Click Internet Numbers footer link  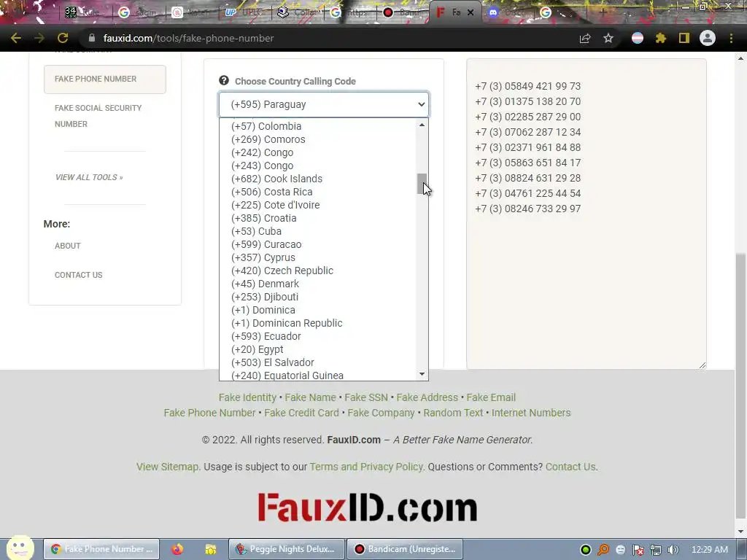[531, 413]
